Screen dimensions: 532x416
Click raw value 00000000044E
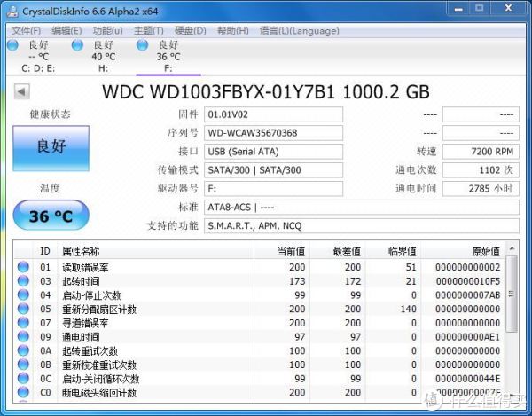[x=468, y=379]
